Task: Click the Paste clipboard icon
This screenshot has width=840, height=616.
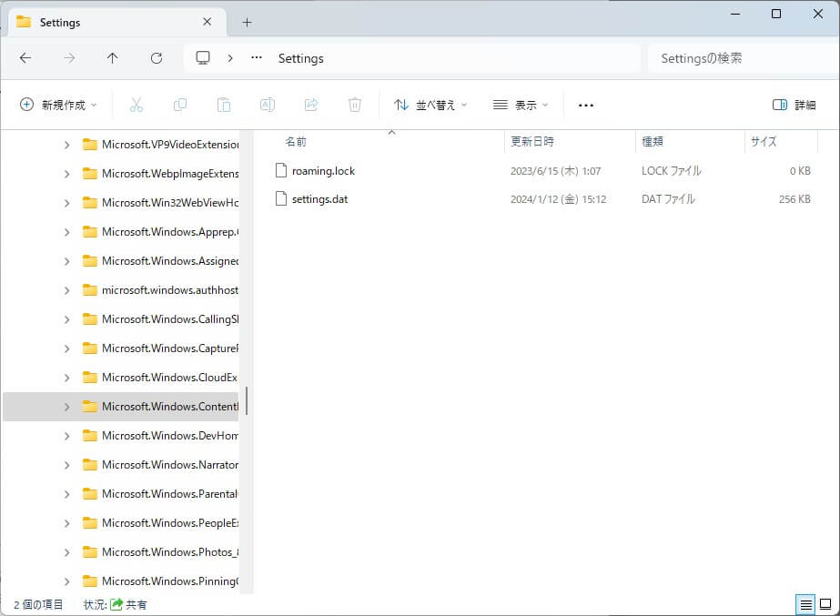Action: click(224, 106)
